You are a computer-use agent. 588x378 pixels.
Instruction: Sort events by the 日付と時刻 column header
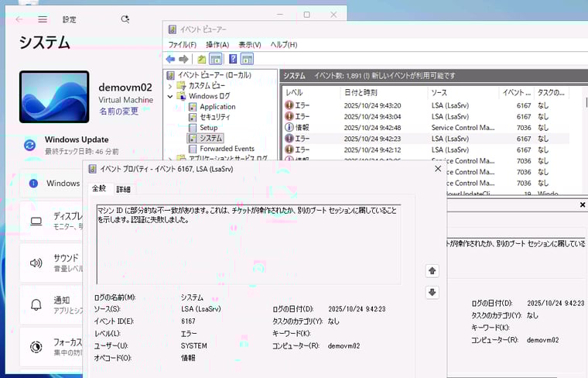(x=359, y=92)
